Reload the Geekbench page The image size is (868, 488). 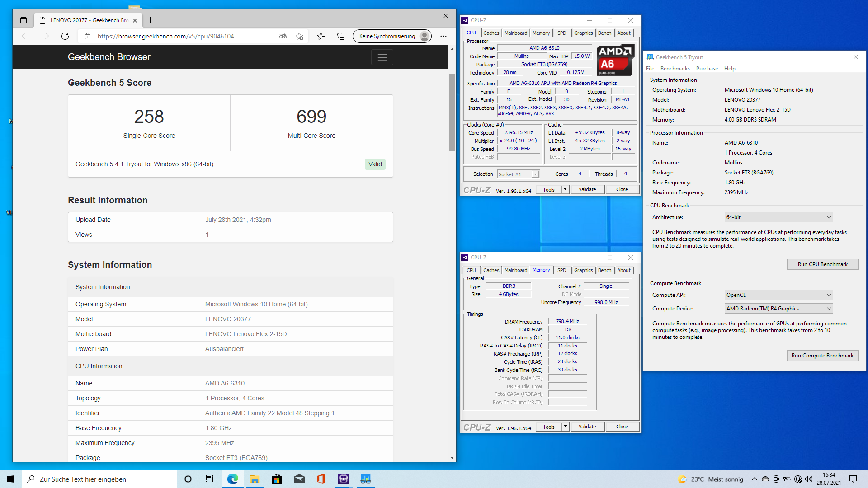coord(65,36)
